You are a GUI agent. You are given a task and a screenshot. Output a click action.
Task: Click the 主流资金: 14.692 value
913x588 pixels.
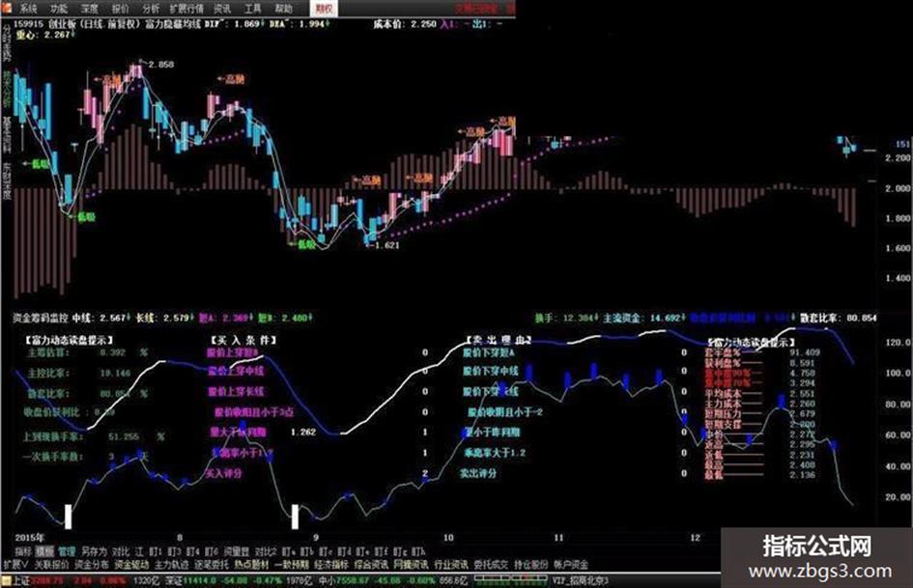[x=644, y=318]
